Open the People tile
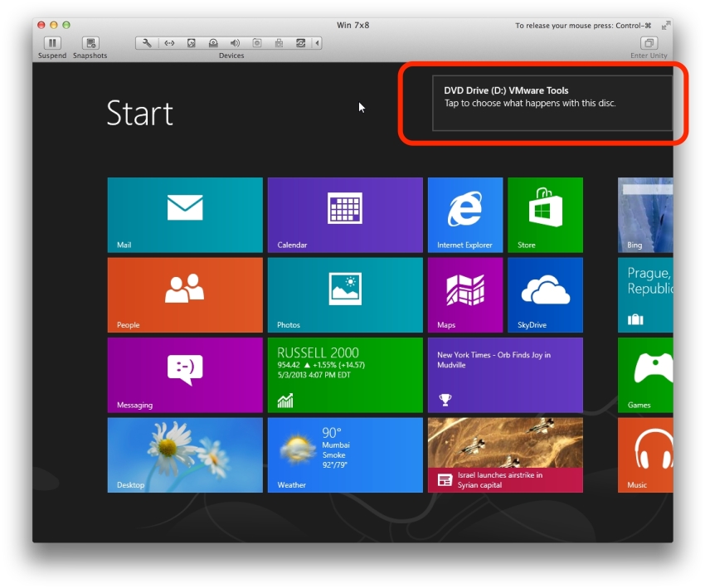This screenshot has height=588, width=705. (185, 294)
